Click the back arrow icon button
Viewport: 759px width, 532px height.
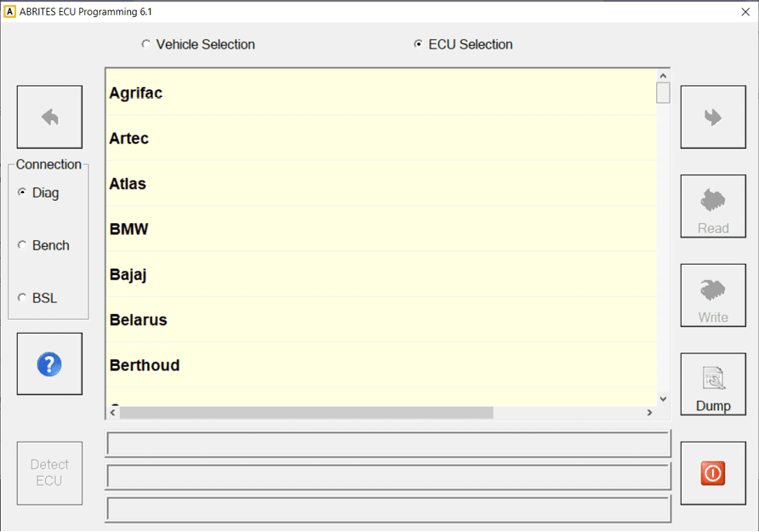[x=49, y=117]
